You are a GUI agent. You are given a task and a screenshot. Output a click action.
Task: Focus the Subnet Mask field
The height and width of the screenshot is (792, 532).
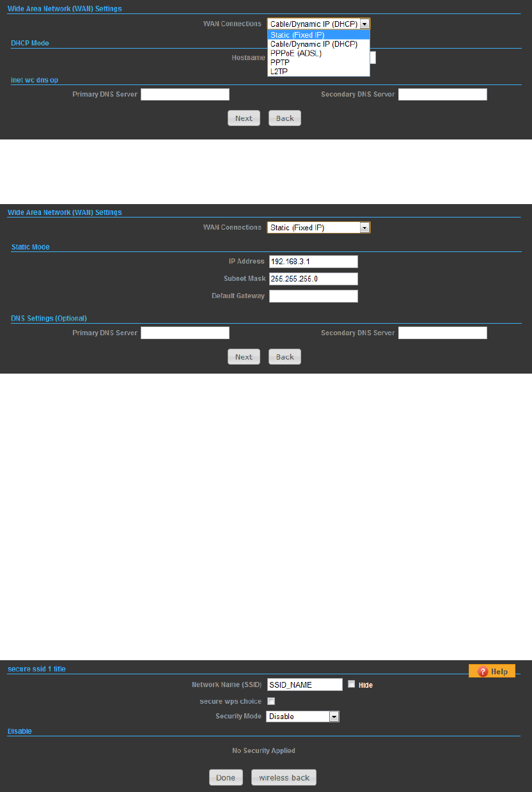[313, 279]
